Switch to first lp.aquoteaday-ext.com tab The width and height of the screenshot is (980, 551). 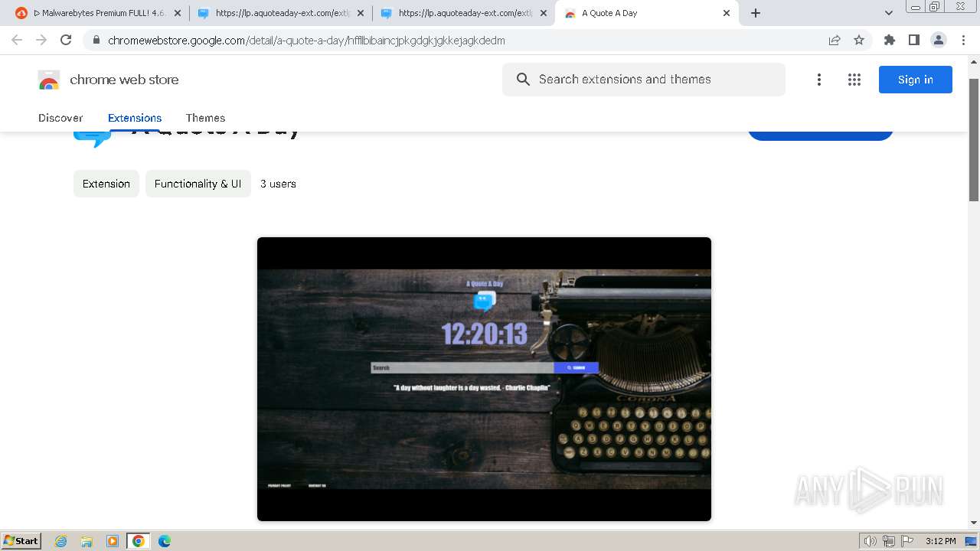[x=281, y=13]
